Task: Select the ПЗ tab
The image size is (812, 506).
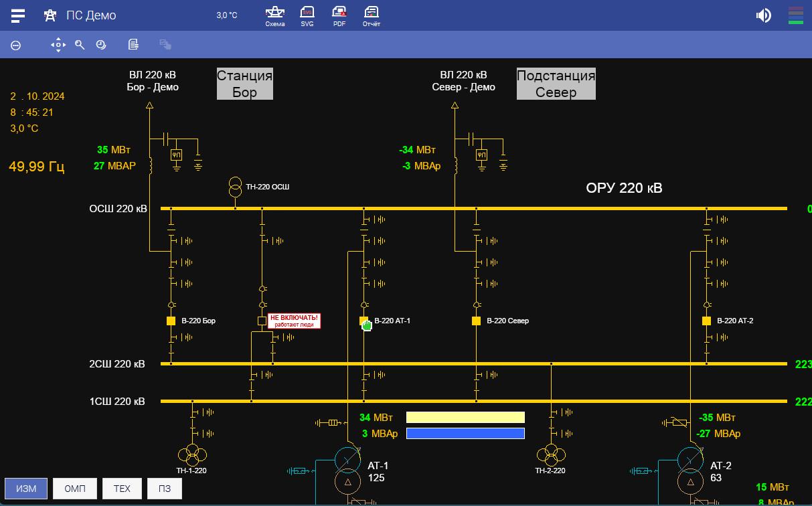Action: (x=165, y=489)
